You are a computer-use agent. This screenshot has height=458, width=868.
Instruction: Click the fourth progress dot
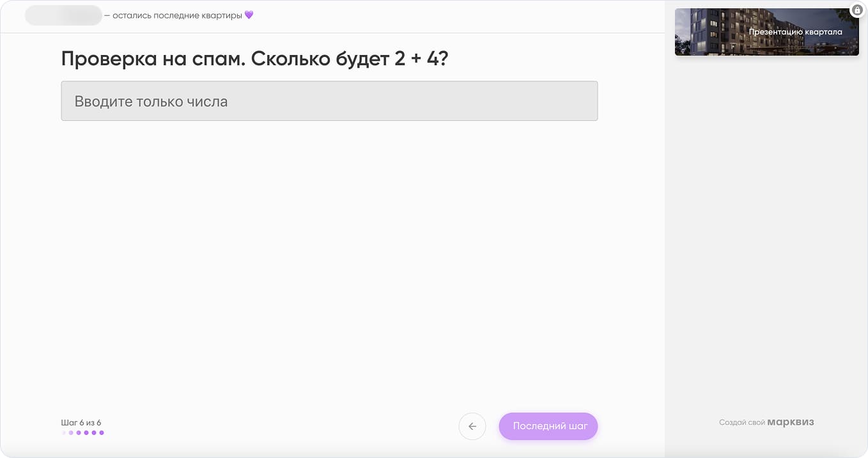click(x=86, y=432)
